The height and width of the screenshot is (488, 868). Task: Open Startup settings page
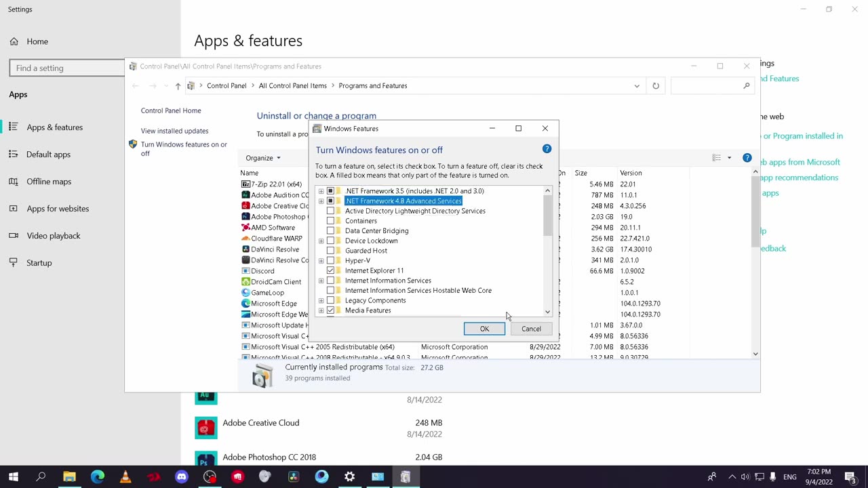pyautogui.click(x=39, y=263)
